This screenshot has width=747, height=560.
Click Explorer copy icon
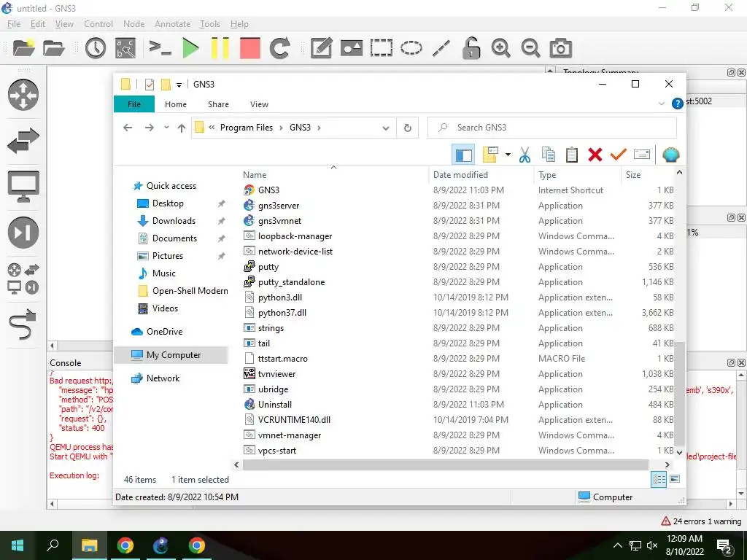(x=549, y=155)
